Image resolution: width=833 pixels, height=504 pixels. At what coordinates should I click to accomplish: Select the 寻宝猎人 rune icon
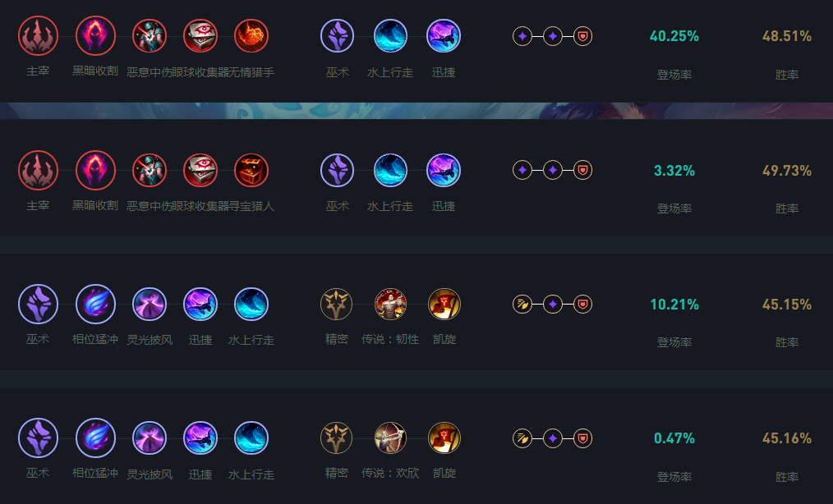tap(251, 171)
